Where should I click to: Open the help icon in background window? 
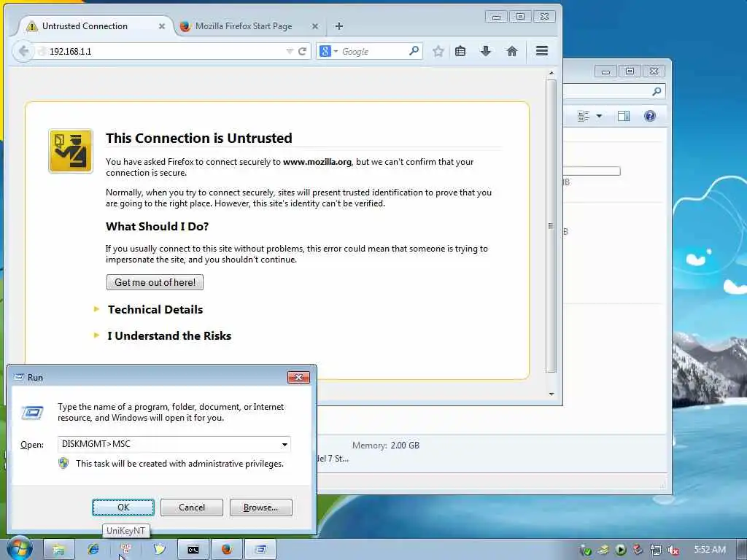[x=650, y=116]
